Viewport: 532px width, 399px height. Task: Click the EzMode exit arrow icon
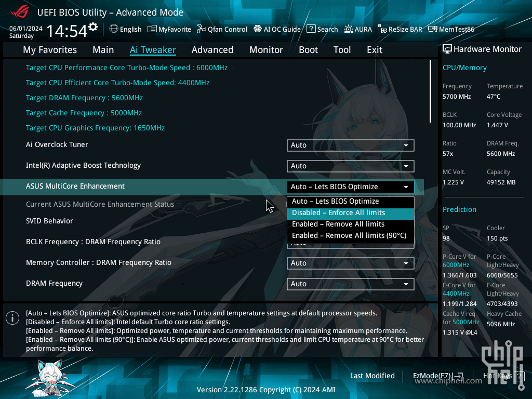458,376
